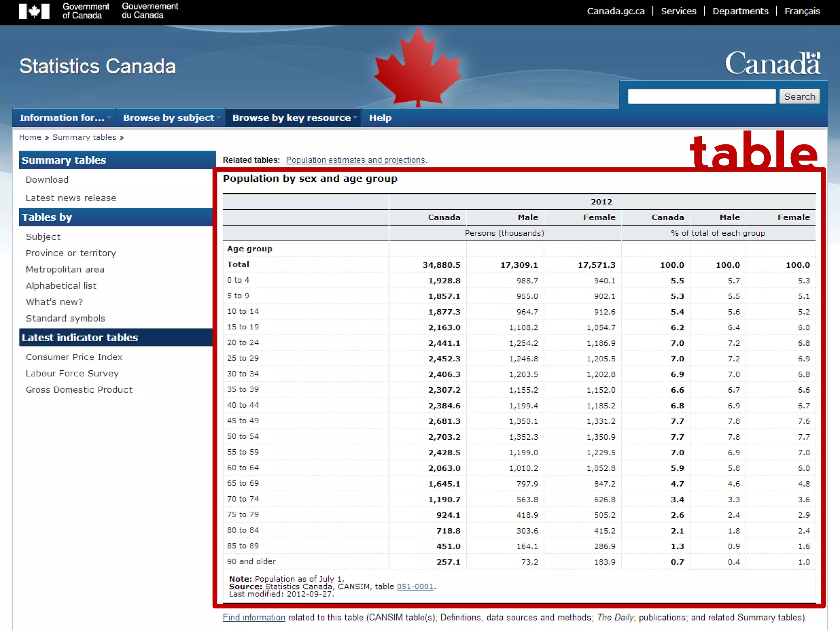Select Province or territory in sidebar
This screenshot has height=630, width=840.
coord(71,253)
